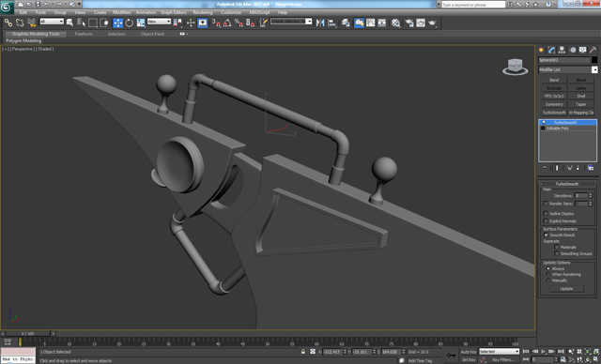The height and width of the screenshot is (364, 601).
Task: Apply the Bend modifier button
Action: click(x=554, y=80)
